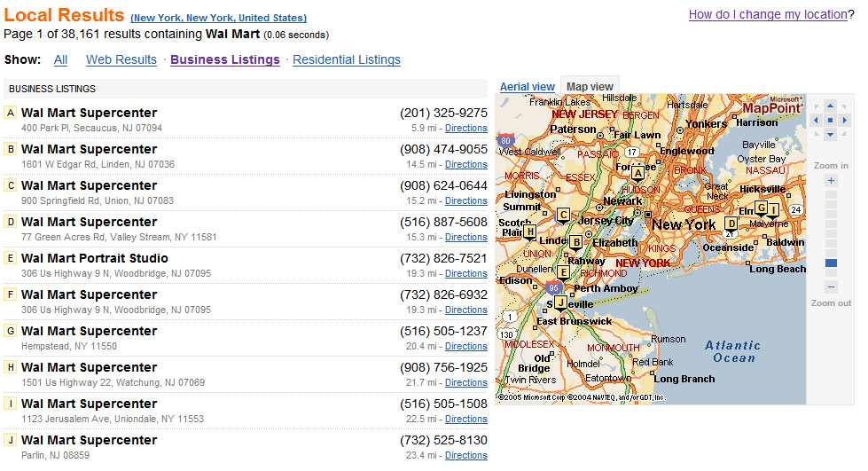The height and width of the screenshot is (471, 868).
Task: Get Directions to Parlin Wal Mart at 23.4 mi
Action: [x=466, y=456]
